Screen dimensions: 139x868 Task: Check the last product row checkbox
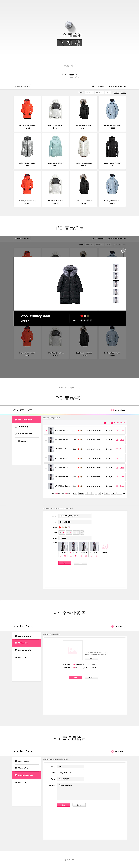[x=46, y=486]
